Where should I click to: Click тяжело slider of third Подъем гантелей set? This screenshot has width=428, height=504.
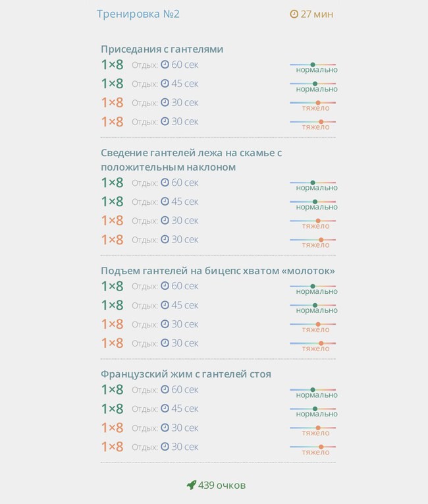tap(313, 324)
